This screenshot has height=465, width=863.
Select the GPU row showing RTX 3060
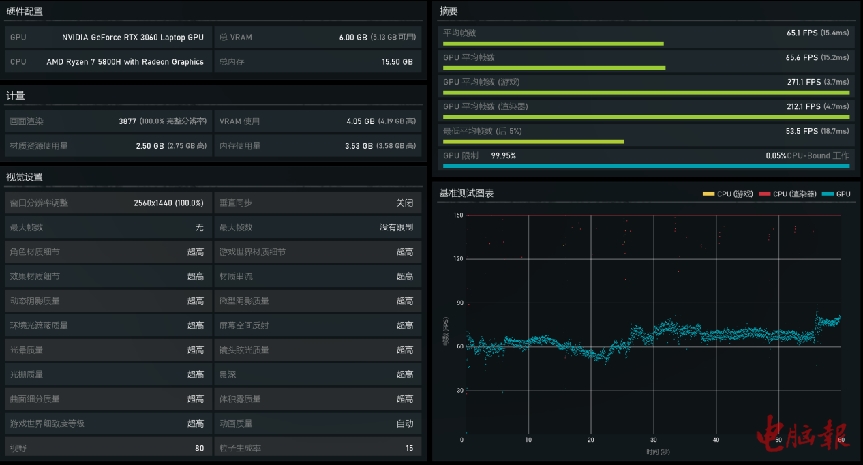pos(109,37)
